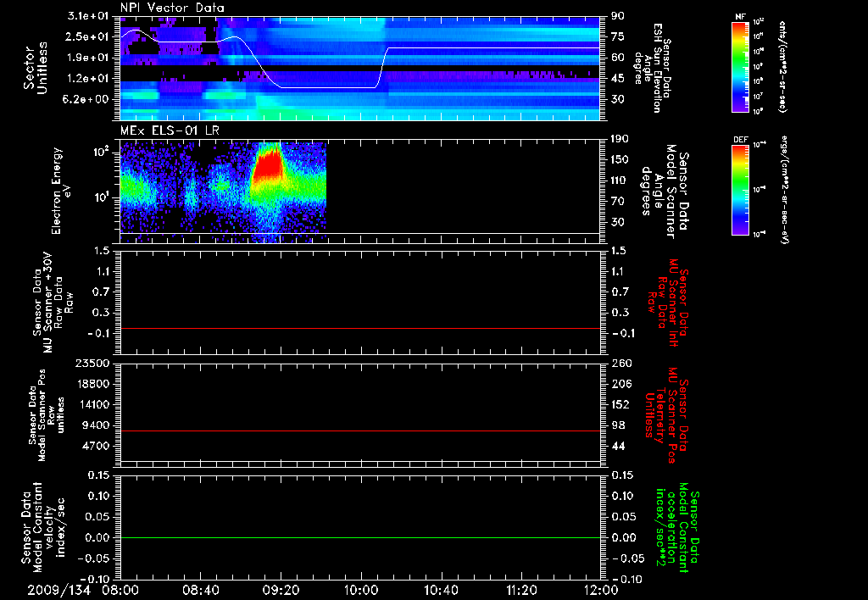The image size is (868, 600).
Task: Click the 2.5e+01 sector tick label
Action: (x=87, y=36)
